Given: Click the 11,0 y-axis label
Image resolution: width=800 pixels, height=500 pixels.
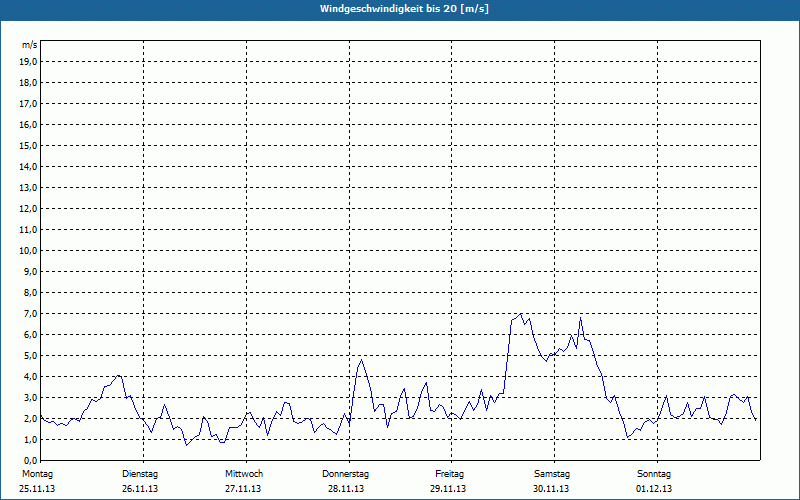Looking at the screenshot, I should 28,230.
